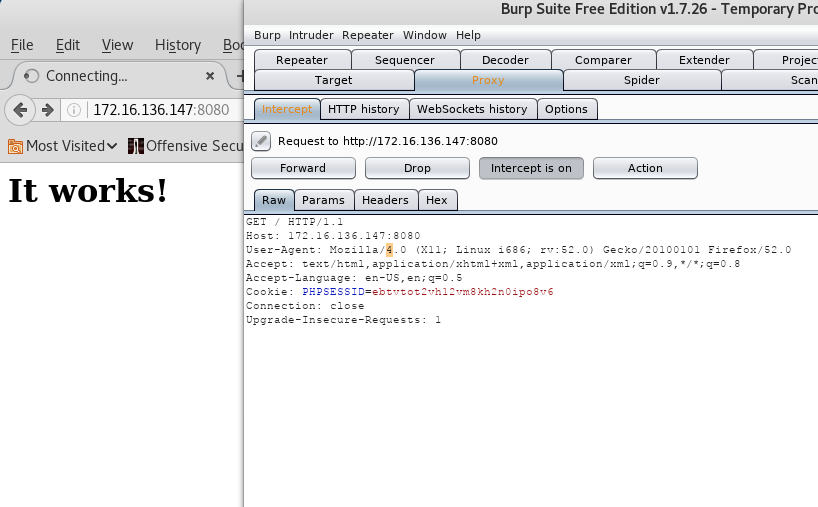Open the Repeater menu in menu bar
Image resolution: width=818 pixels, height=507 pixels.
click(x=368, y=35)
